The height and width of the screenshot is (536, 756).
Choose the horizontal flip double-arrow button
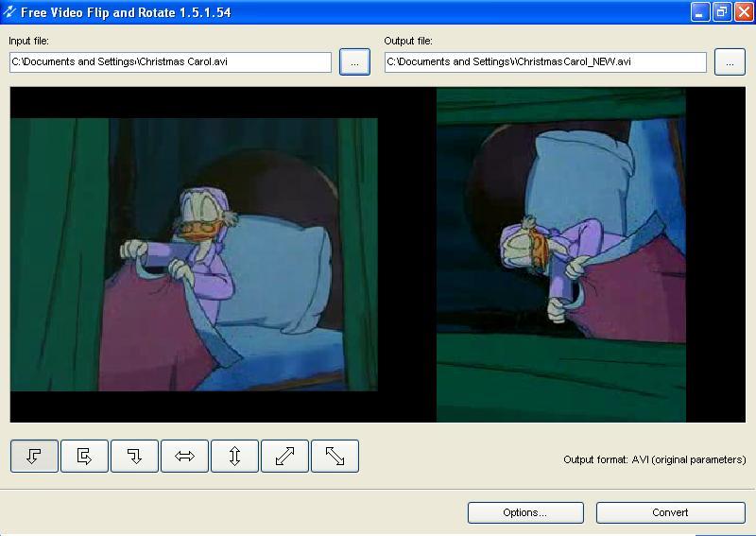click(184, 456)
